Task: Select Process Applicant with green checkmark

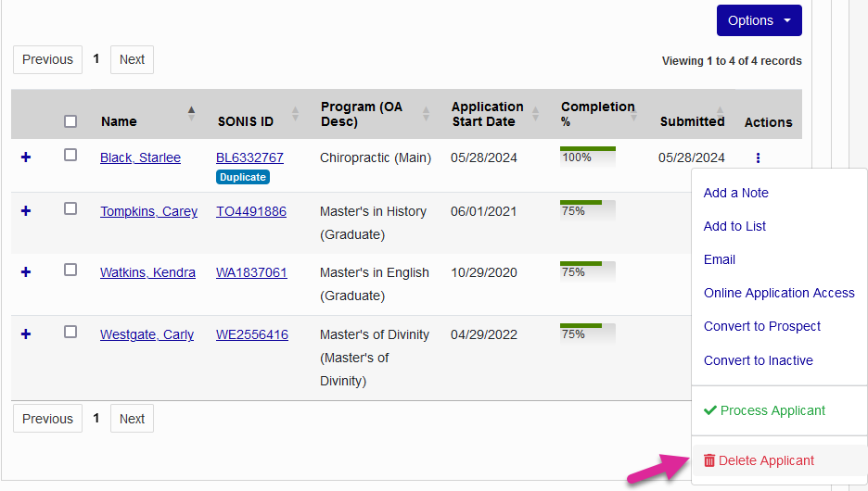Action: pos(764,410)
